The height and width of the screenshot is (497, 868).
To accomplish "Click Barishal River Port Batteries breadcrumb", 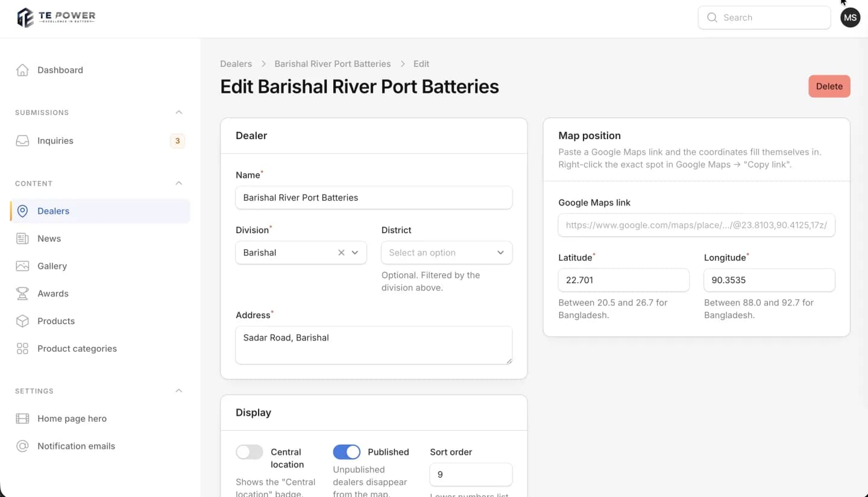I will [333, 64].
